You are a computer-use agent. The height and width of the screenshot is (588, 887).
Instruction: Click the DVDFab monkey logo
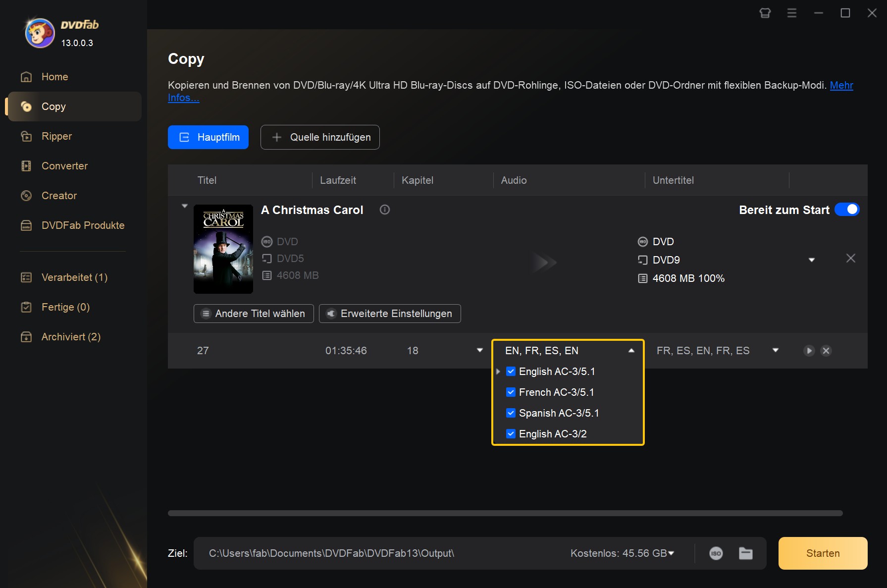click(40, 33)
